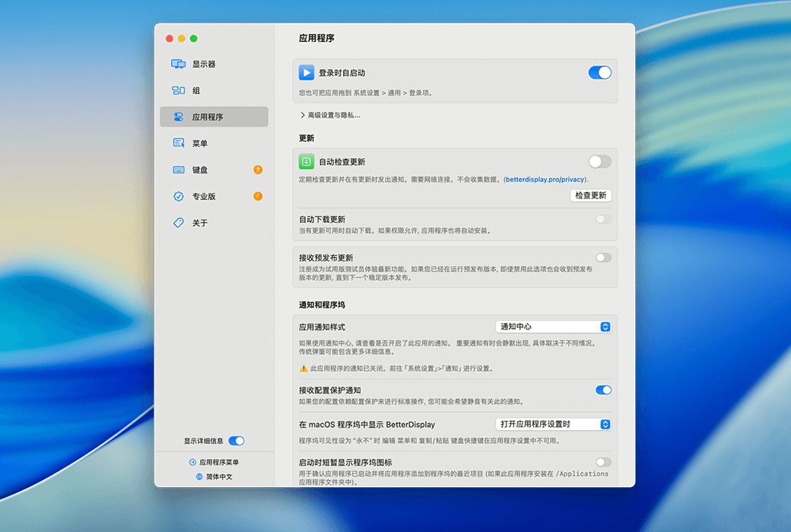Click the 关于 tag icon in sidebar
This screenshot has width=791, height=532.
point(178,223)
